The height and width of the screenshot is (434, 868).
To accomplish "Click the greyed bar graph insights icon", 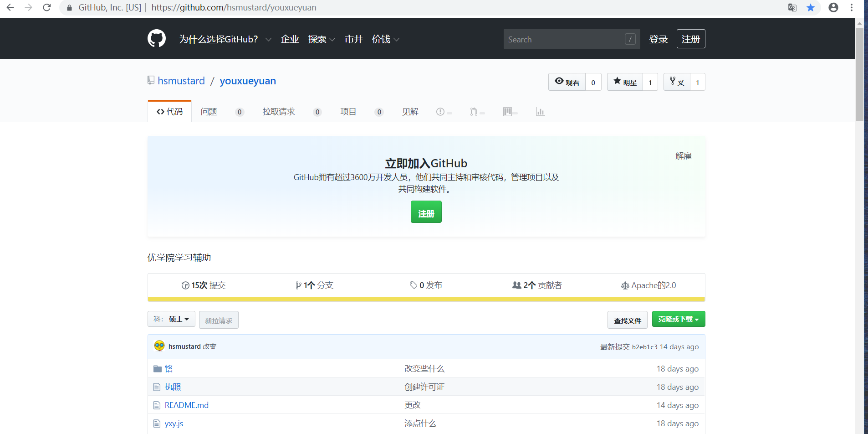I will [540, 112].
